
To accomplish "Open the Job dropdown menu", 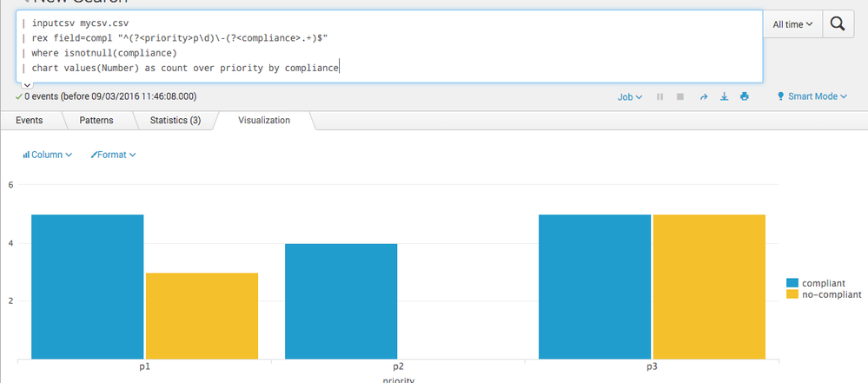I will [x=630, y=97].
